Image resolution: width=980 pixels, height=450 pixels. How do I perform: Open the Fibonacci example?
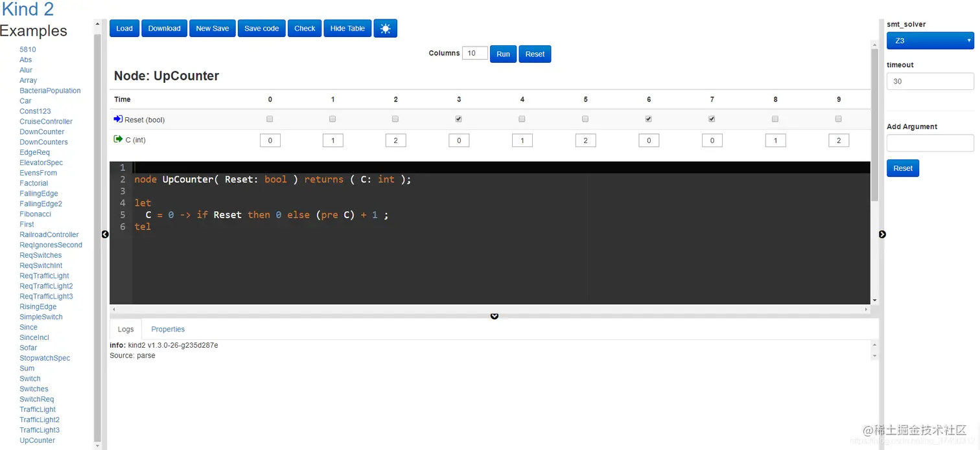[x=35, y=214]
